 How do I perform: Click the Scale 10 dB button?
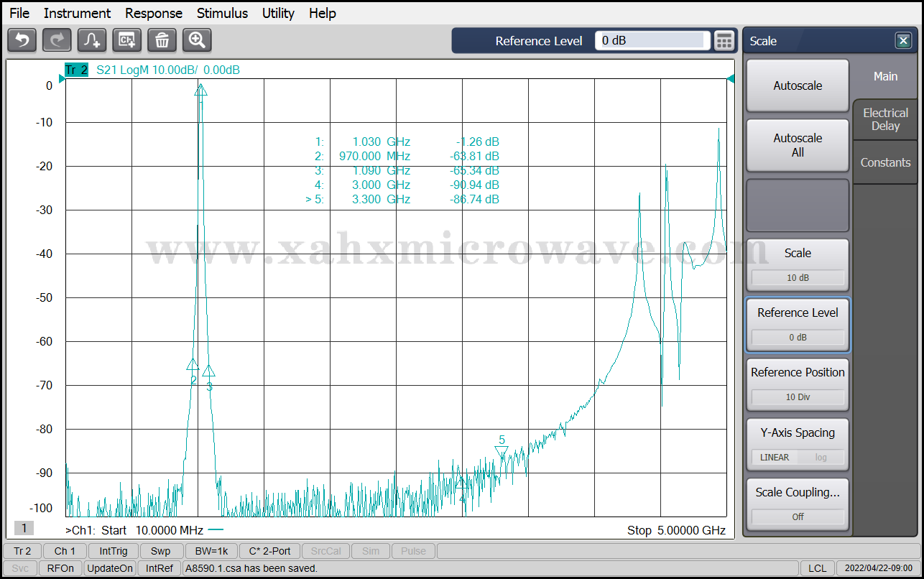coord(798,265)
